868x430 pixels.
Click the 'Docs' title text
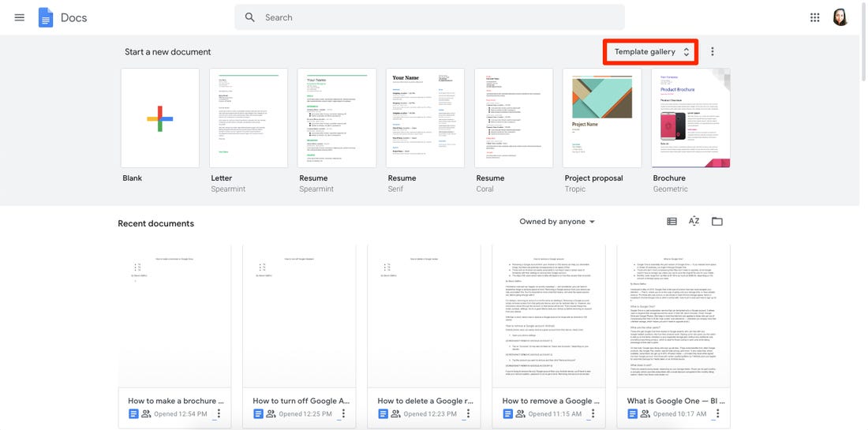coord(73,17)
